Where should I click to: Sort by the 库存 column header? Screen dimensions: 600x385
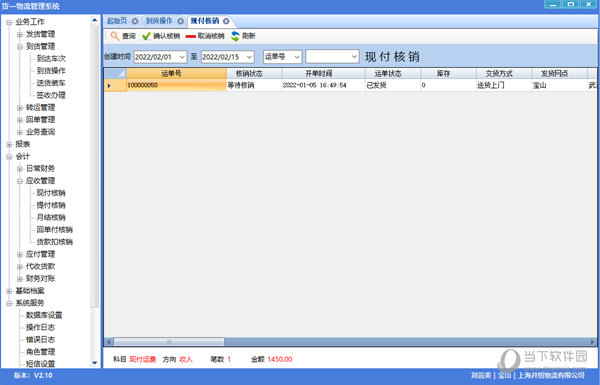pyautogui.click(x=448, y=73)
